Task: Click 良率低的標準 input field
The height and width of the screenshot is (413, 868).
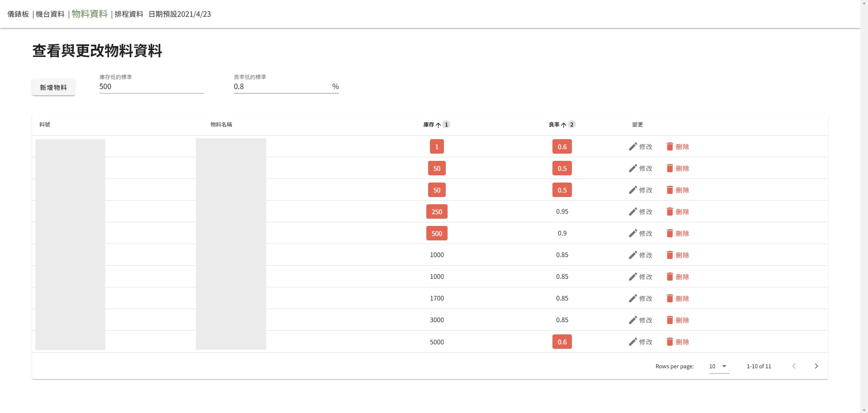Action: coord(282,87)
